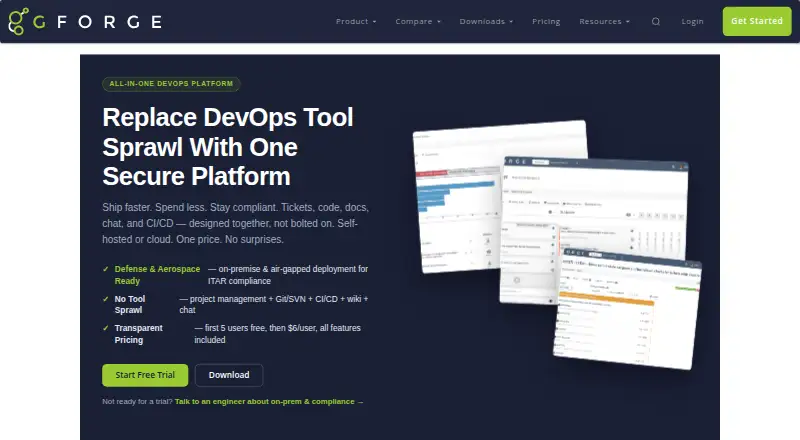The height and width of the screenshot is (440, 800).
Task: Click the ALL-IN-ONE DEVOPS PLATFORM badge
Action: (171, 84)
